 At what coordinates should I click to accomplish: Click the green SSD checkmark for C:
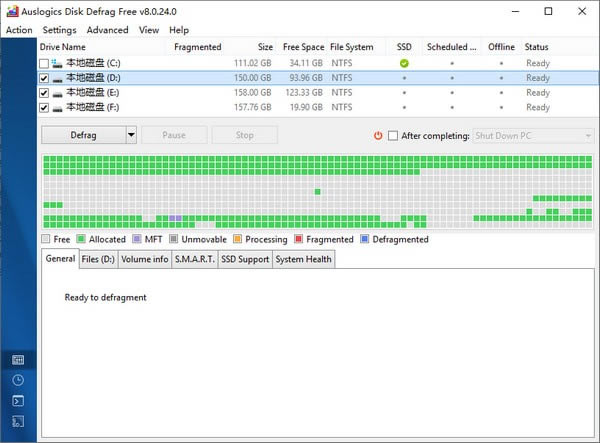tap(404, 64)
